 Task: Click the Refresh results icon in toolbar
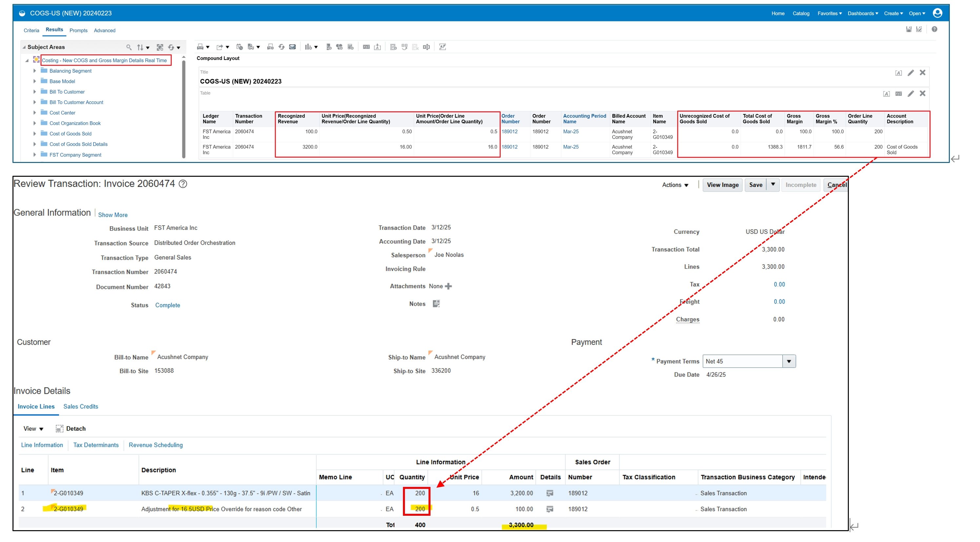pos(282,47)
